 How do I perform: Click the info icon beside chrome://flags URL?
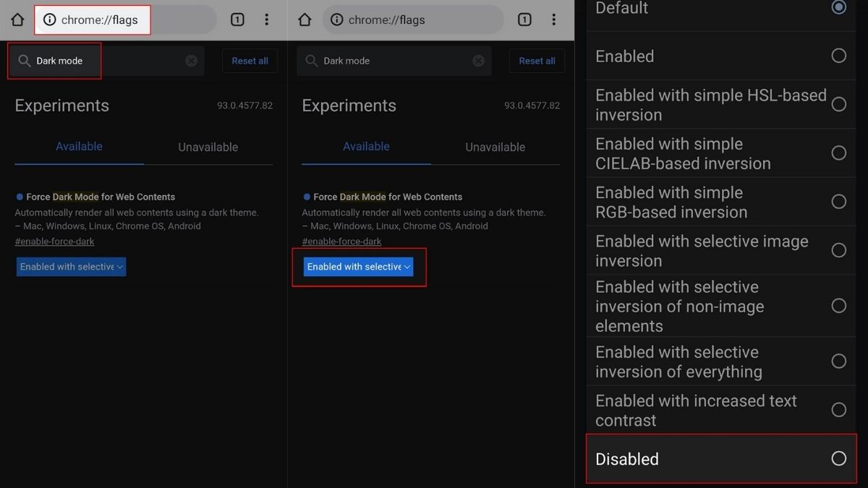coord(337,20)
